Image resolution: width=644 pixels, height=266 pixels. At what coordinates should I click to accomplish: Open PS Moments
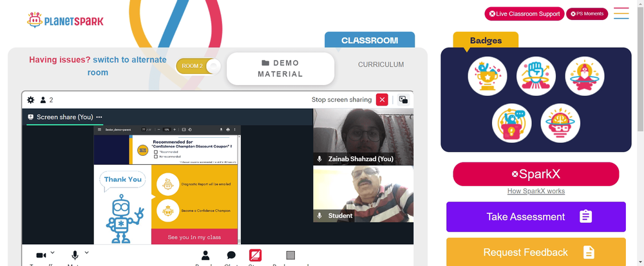click(587, 14)
